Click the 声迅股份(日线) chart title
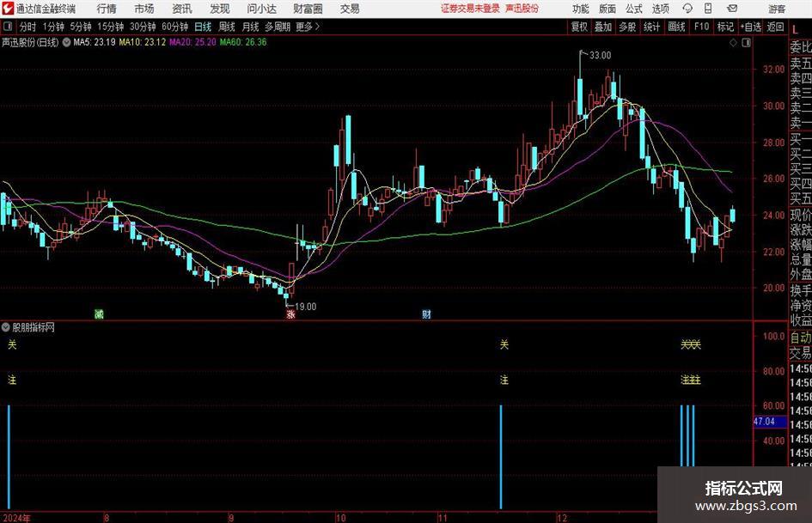 [30, 42]
